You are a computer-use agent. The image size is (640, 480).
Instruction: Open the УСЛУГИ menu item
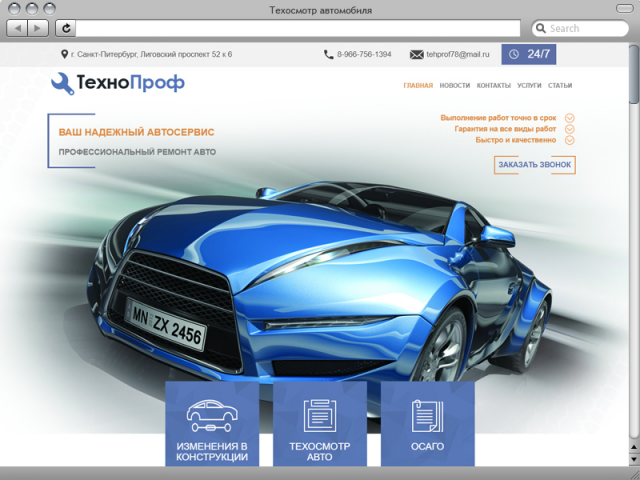(529, 85)
